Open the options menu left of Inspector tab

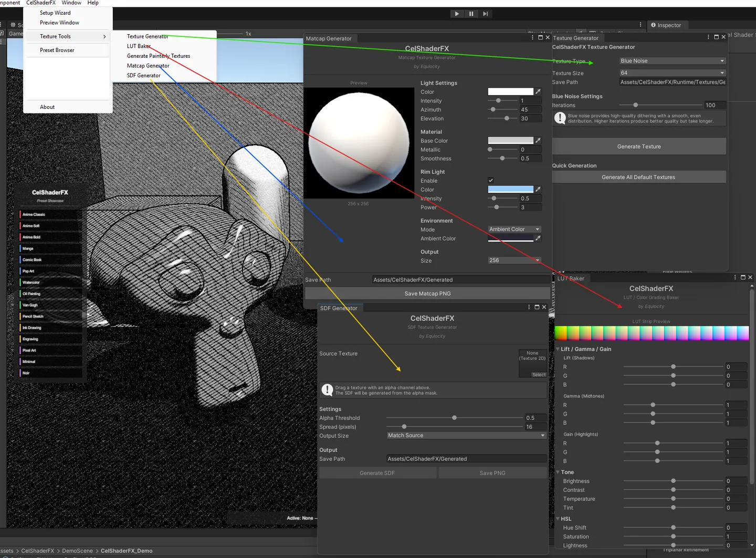click(640, 25)
